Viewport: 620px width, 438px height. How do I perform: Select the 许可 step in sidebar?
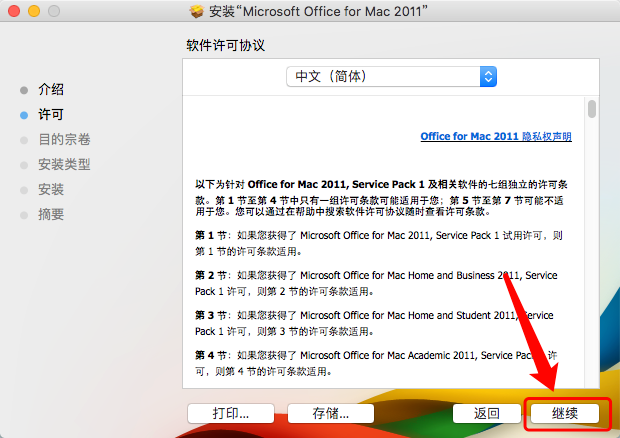[x=51, y=115]
